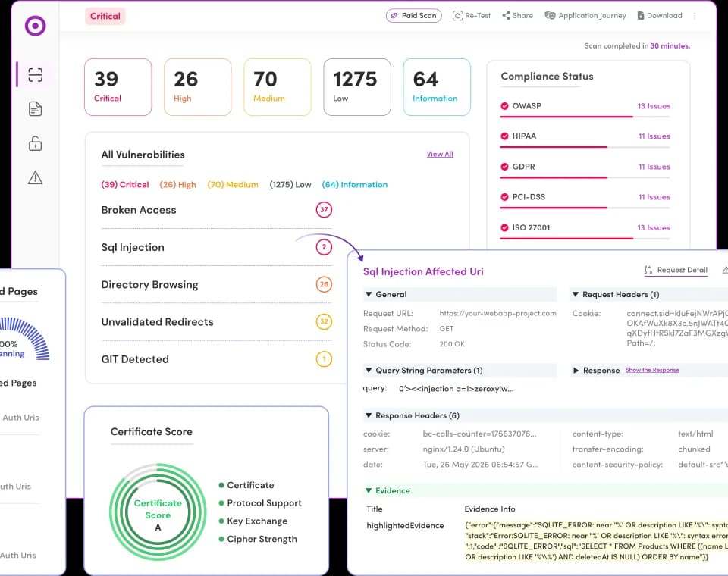
Task: Collapse the Response Headers (6) section
Action: click(369, 415)
